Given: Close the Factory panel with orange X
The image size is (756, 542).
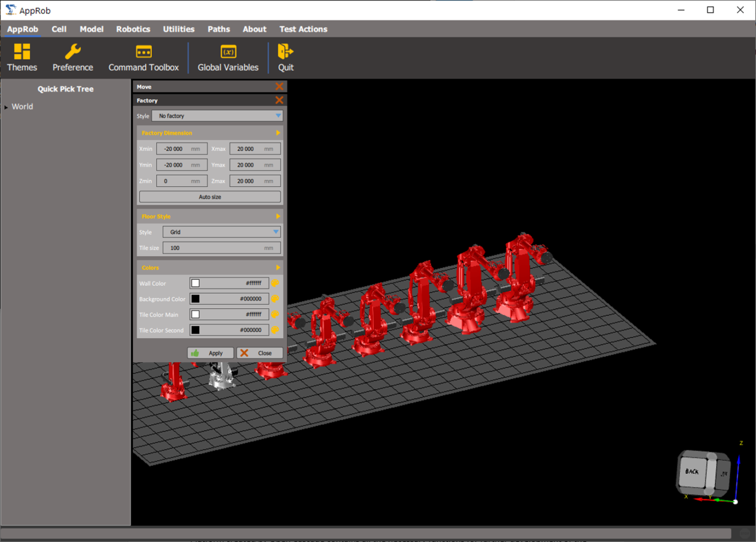Looking at the screenshot, I should (279, 100).
